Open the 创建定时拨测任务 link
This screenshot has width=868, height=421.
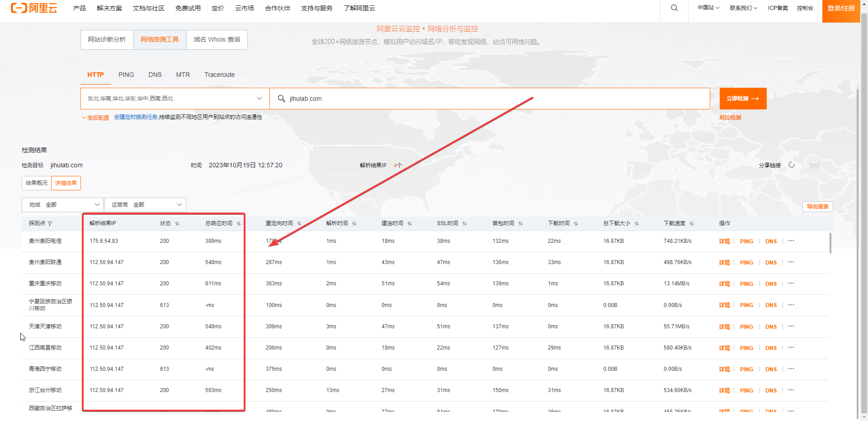point(136,117)
